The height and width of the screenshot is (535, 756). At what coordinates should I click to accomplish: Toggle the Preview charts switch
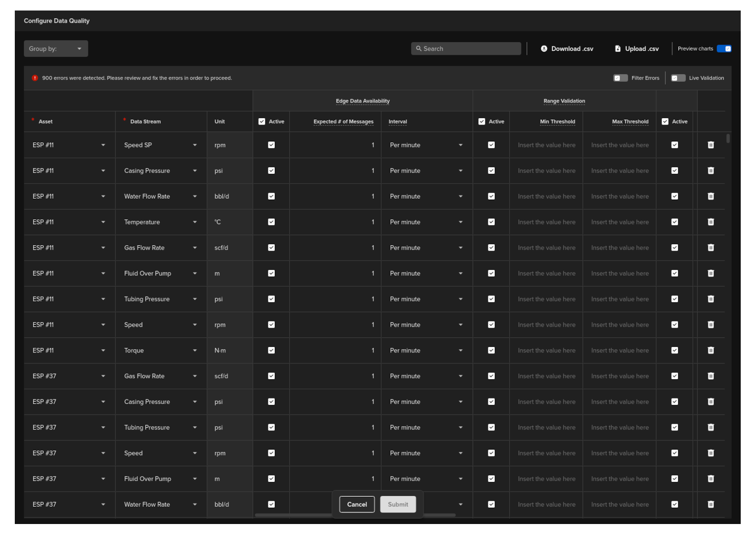pos(724,49)
